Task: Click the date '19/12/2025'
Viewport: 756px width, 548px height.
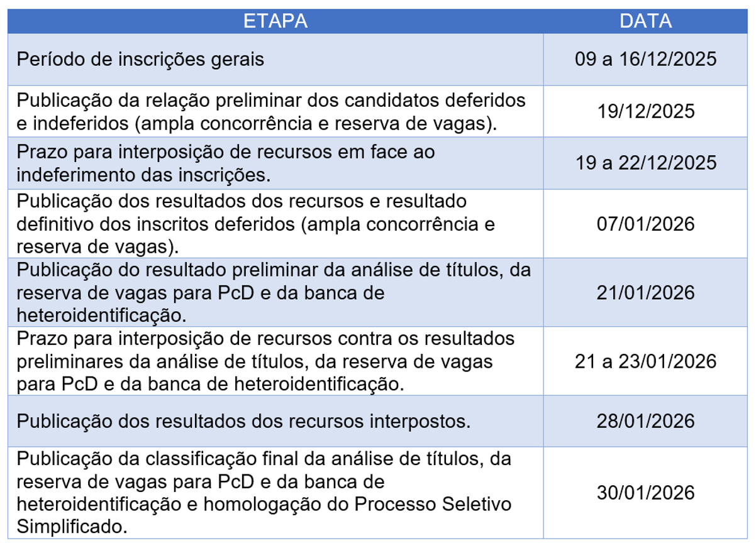Action: pyautogui.click(x=645, y=111)
